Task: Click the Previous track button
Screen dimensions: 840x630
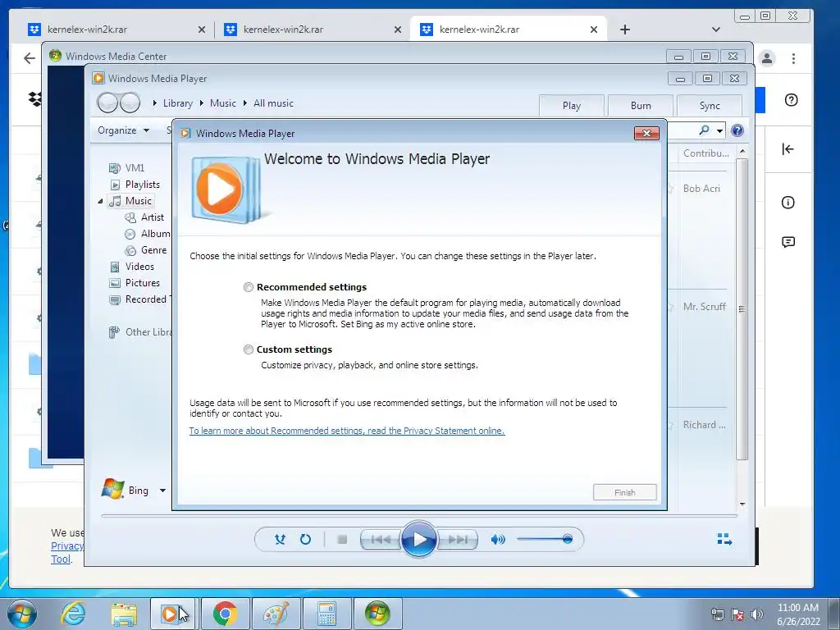Action: [381, 540]
